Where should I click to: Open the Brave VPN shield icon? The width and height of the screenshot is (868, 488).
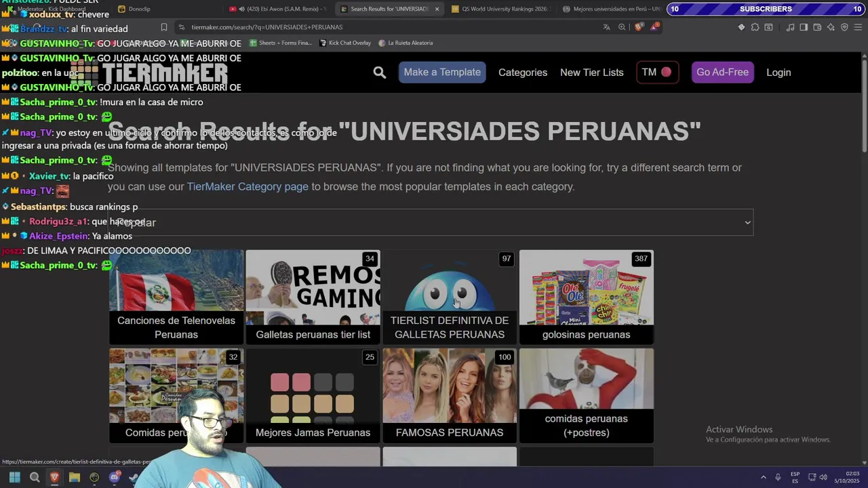(x=844, y=27)
